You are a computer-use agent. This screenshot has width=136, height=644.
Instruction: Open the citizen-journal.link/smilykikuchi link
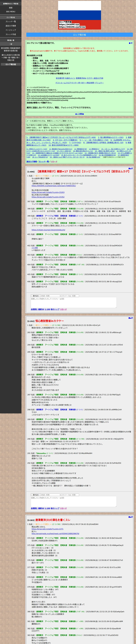pos(48,230)
